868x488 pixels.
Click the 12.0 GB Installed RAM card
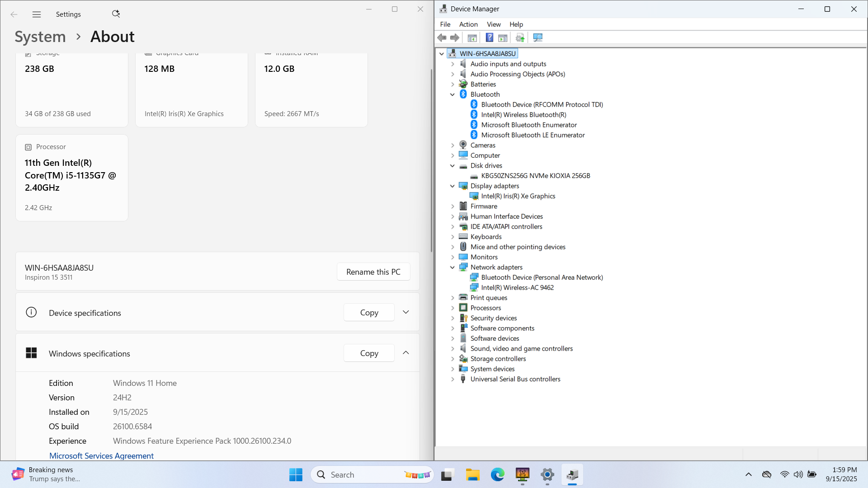tap(311, 90)
